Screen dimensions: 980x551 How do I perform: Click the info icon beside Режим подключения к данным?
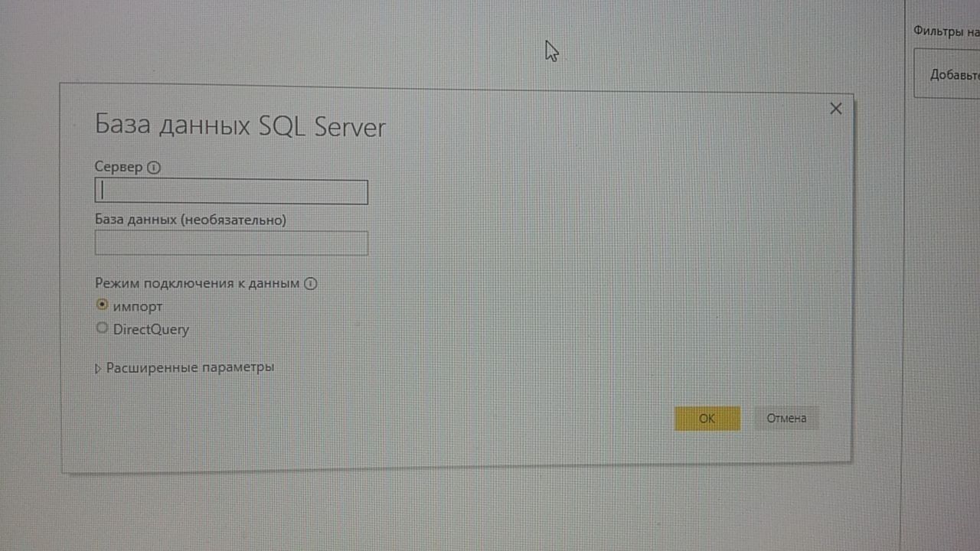(x=310, y=284)
